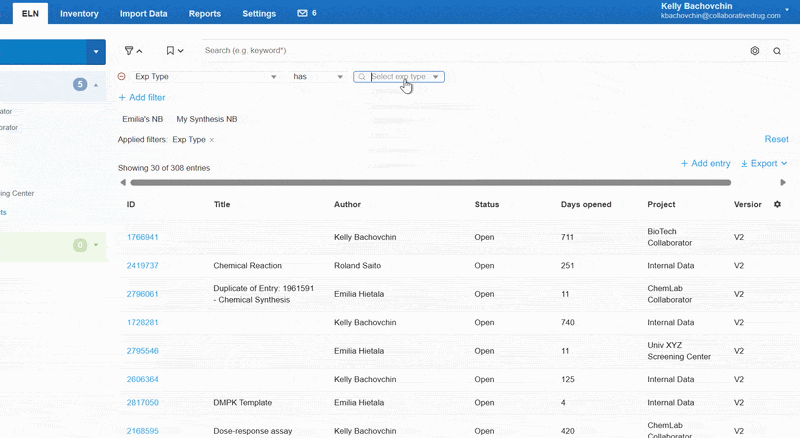800x438 pixels.
Task: Sort by the Days opened column header
Action: [x=586, y=204]
